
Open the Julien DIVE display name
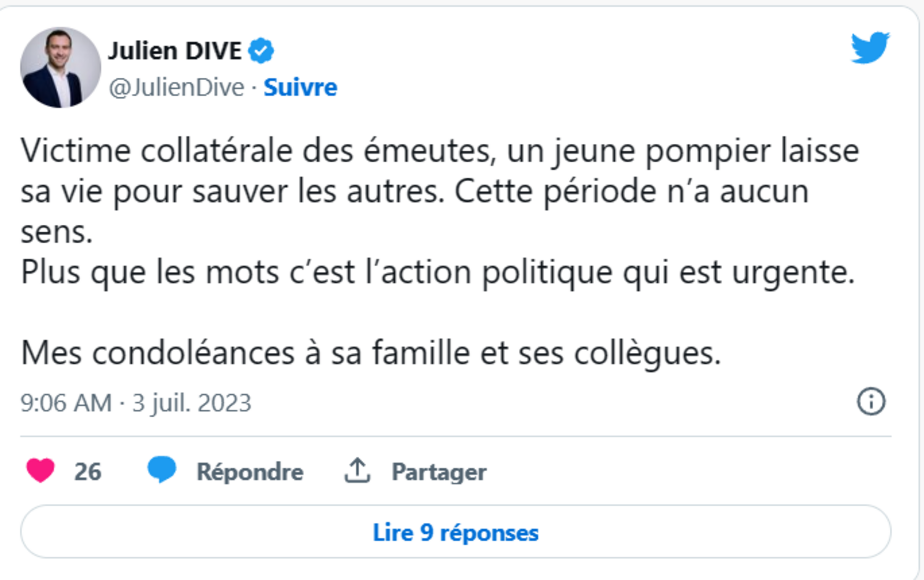[175, 51]
